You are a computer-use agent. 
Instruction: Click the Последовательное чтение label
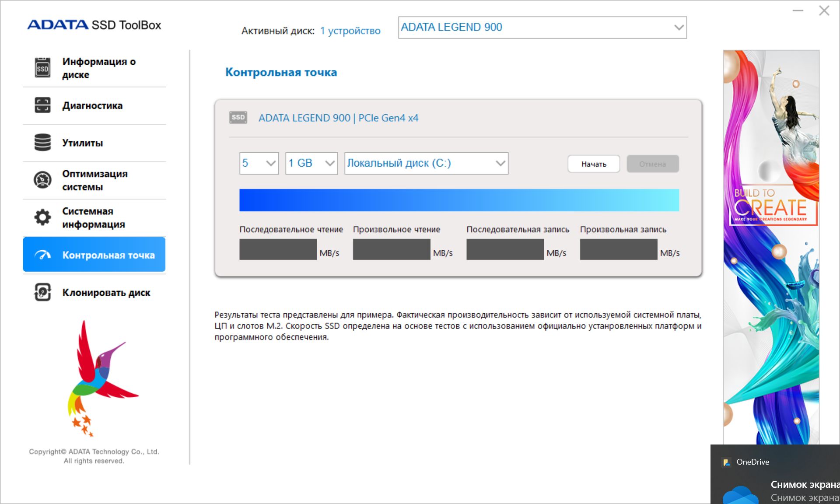tap(291, 229)
